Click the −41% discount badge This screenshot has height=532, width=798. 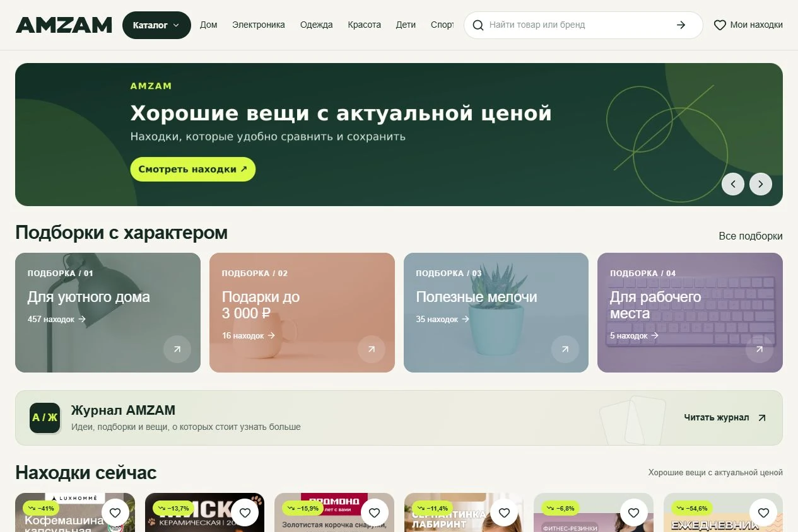(x=42, y=508)
